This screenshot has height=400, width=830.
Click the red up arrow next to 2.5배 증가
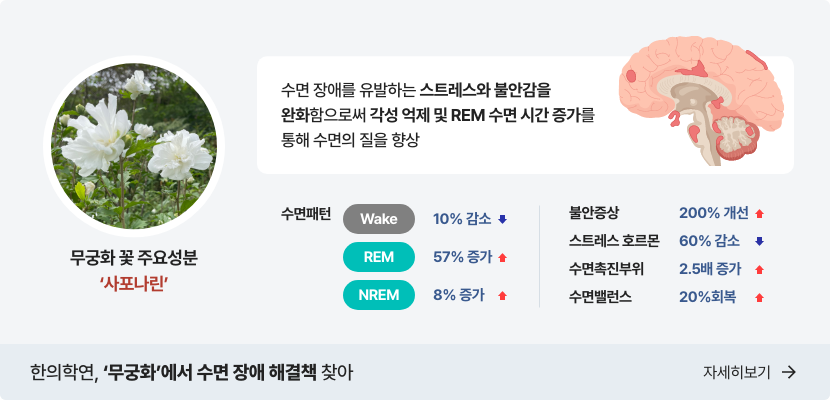click(760, 270)
